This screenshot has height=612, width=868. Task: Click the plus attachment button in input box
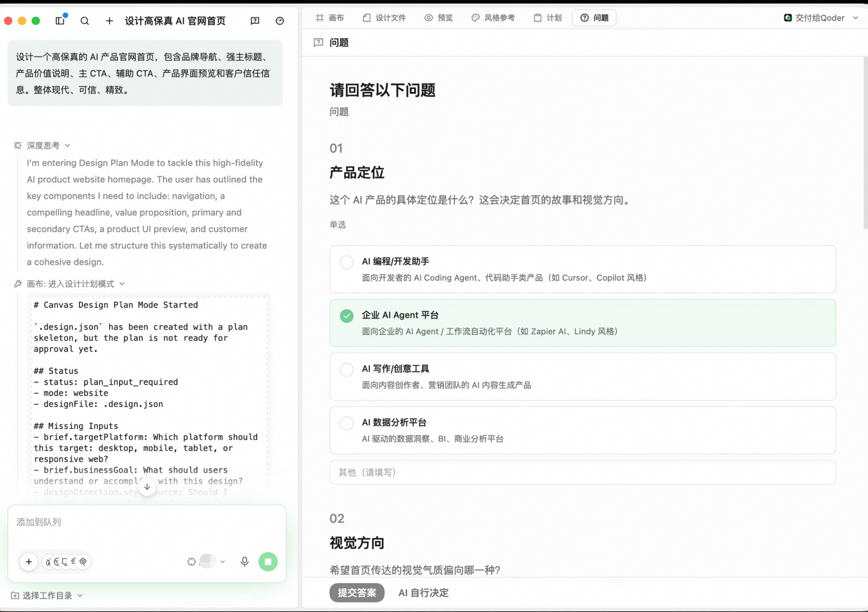[29, 562]
